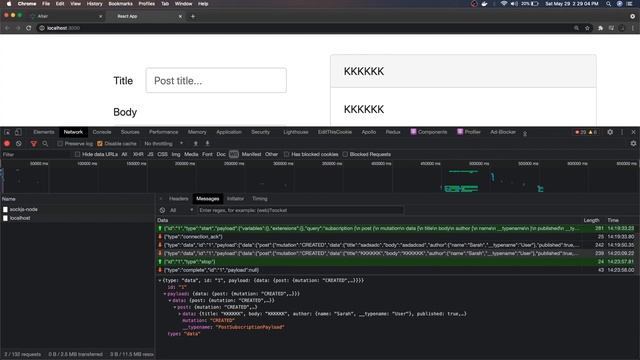Click the Wi-Fi icon in menu bar
The width and height of the screenshot is (640, 360).
point(504,4)
